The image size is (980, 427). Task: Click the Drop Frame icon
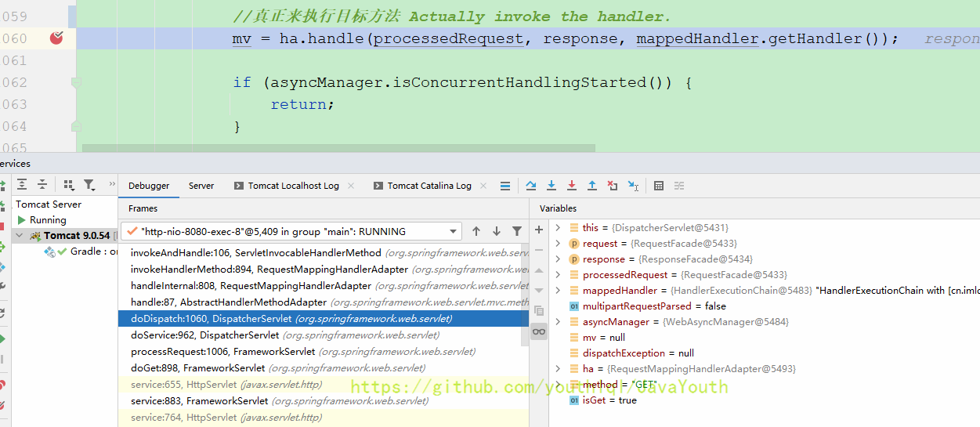[x=613, y=186]
